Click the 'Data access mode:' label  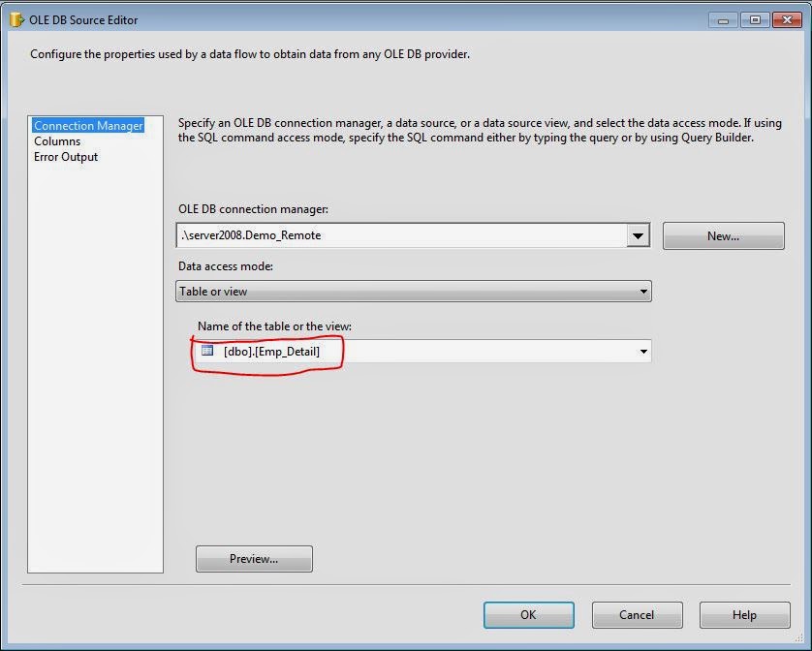(225, 266)
